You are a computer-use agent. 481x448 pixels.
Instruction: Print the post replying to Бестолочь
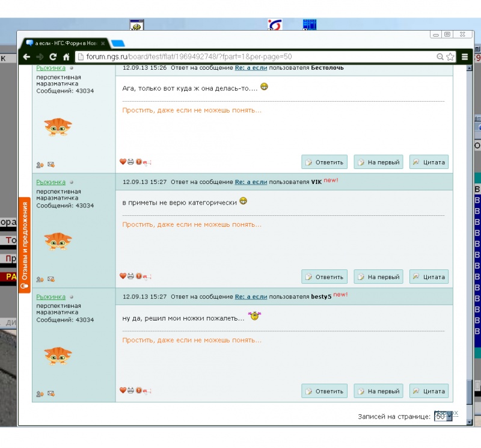click(130, 162)
